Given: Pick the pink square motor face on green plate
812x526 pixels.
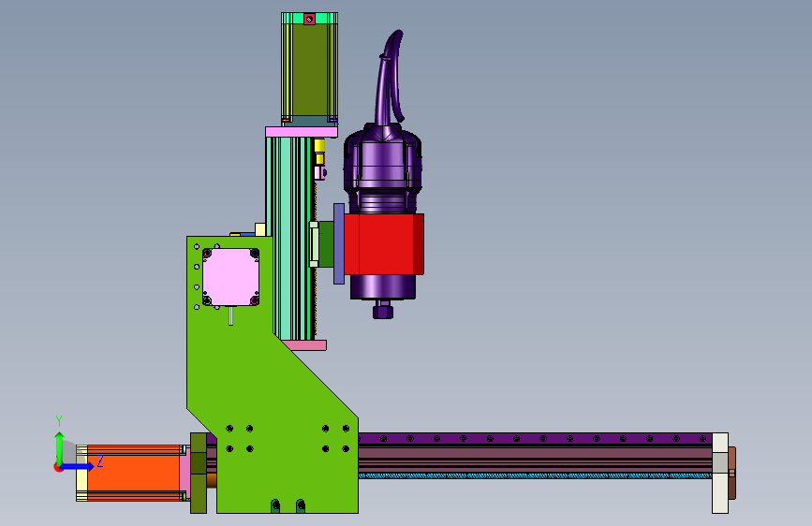Looking at the screenshot, I should [231, 277].
